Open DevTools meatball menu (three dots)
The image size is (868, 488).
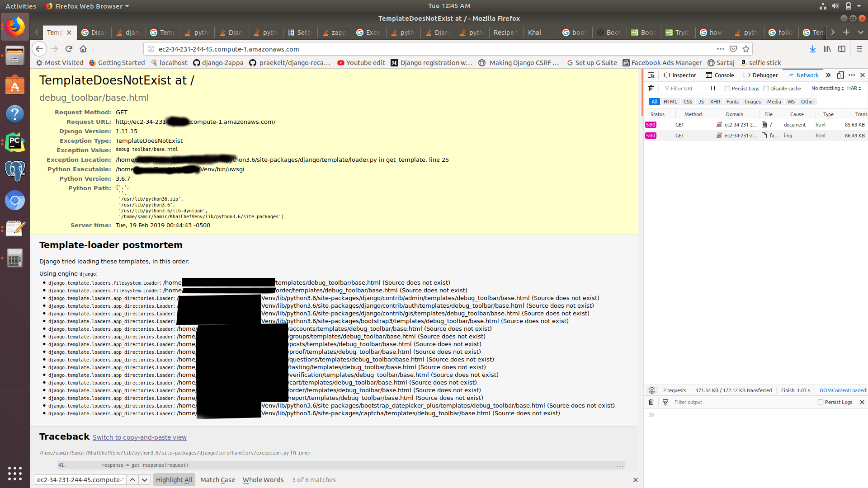click(852, 75)
